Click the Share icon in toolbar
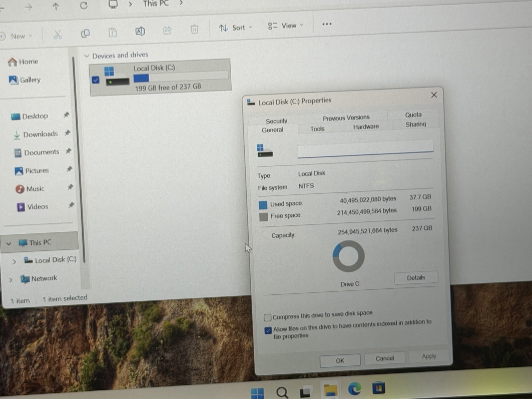532x399 pixels. pyautogui.click(x=167, y=31)
